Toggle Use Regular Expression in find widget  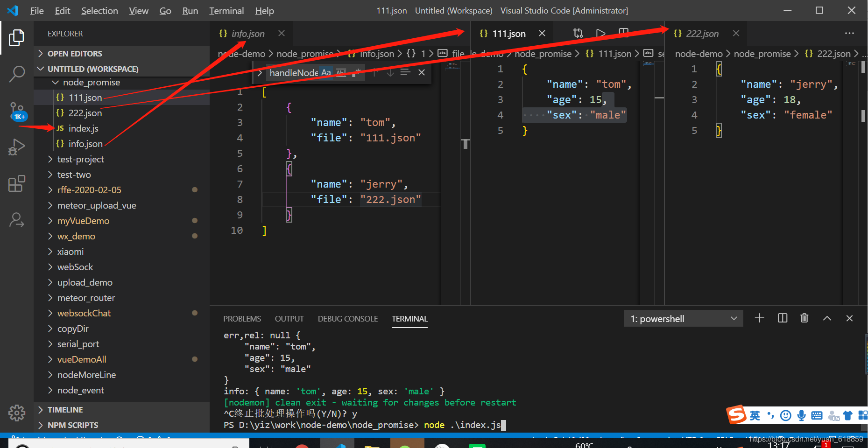click(356, 72)
